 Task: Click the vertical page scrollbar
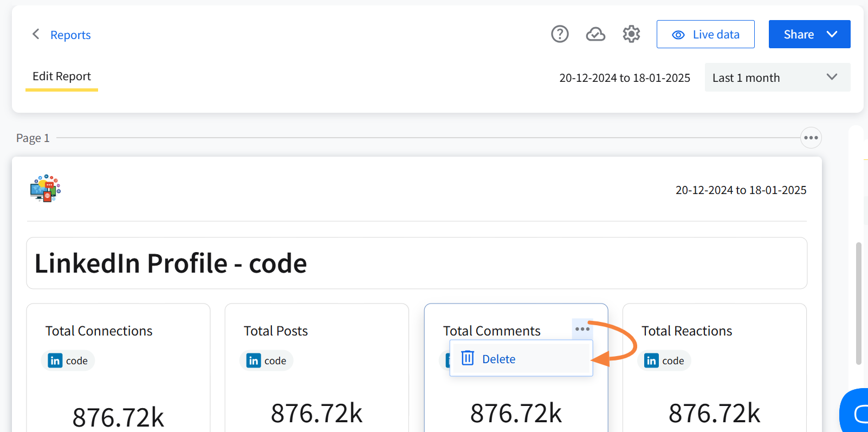point(858,304)
